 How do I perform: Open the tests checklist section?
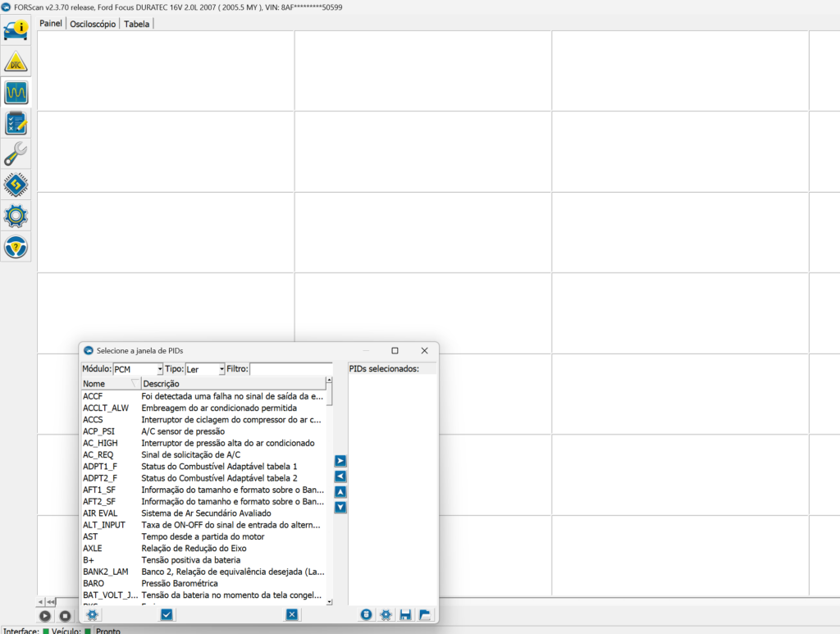16,123
